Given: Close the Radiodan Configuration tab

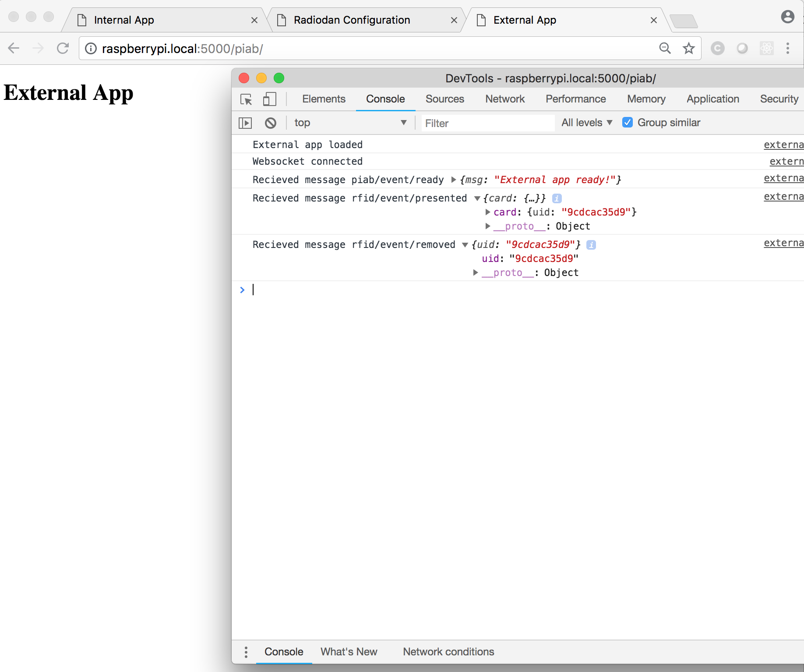Looking at the screenshot, I should [x=454, y=20].
